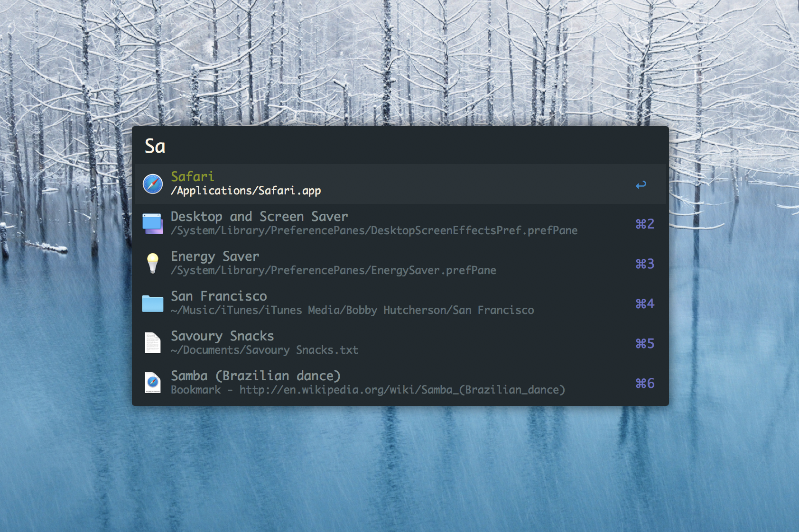This screenshot has height=532, width=799.
Task: Click the Energy Saver light bulb icon
Action: (153, 263)
